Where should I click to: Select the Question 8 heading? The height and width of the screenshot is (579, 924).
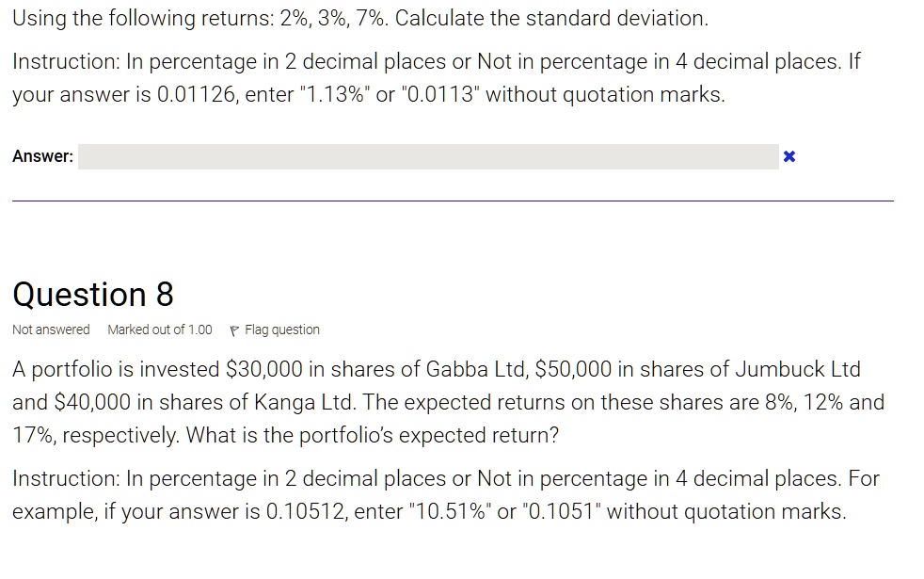pyautogui.click(x=93, y=295)
